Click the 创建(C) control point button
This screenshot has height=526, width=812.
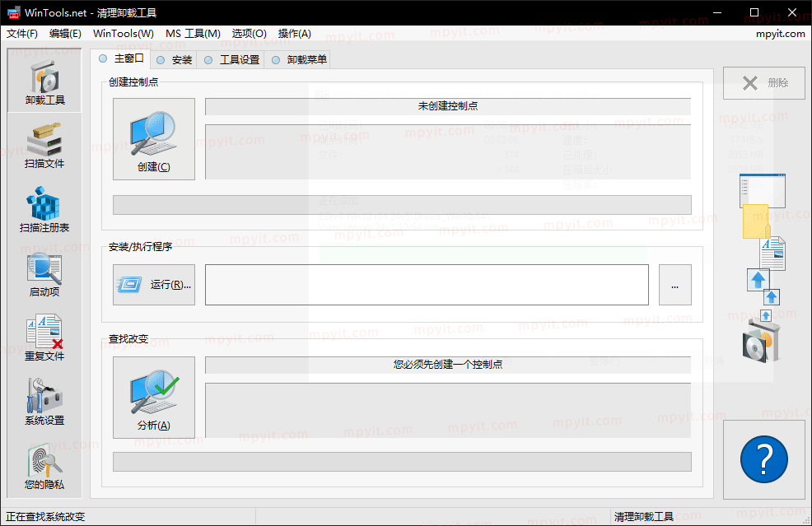tap(154, 139)
